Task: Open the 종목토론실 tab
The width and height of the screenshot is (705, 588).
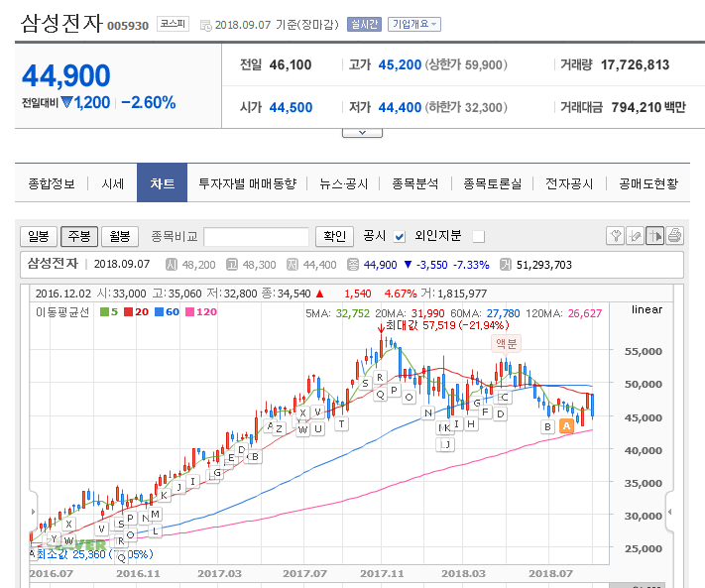Action: coord(493,183)
